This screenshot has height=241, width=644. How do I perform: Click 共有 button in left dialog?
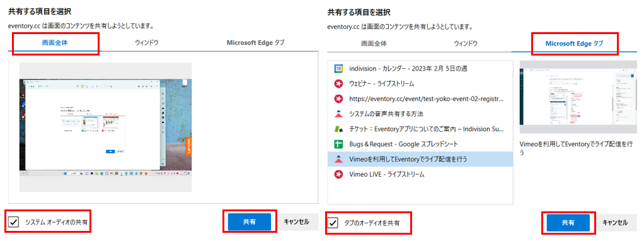250,221
